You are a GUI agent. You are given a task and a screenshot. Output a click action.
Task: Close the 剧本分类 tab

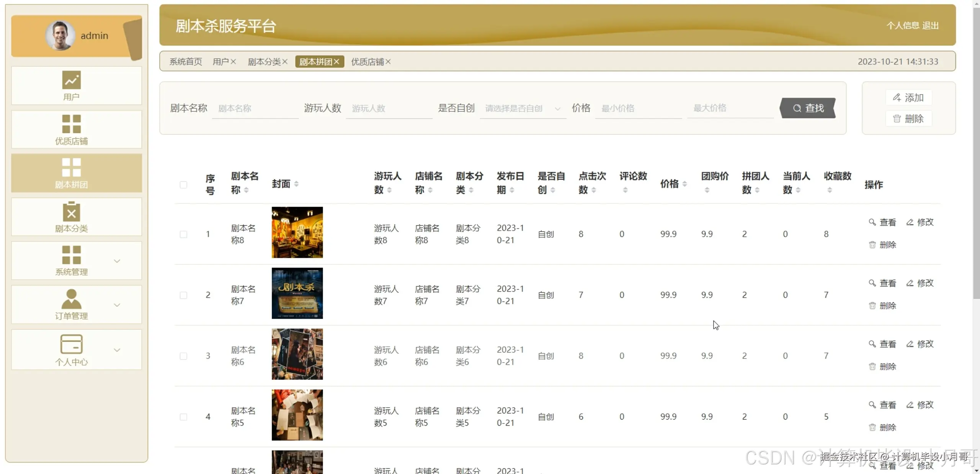[285, 62]
